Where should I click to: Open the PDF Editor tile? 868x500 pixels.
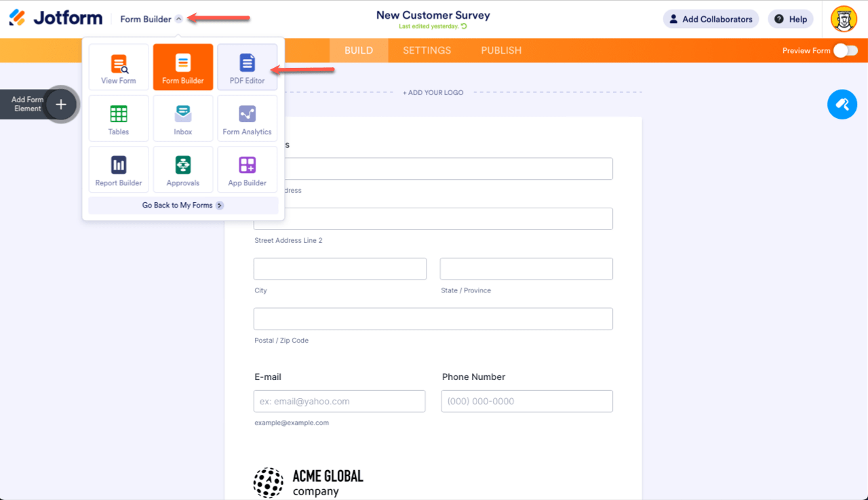pyautogui.click(x=248, y=67)
